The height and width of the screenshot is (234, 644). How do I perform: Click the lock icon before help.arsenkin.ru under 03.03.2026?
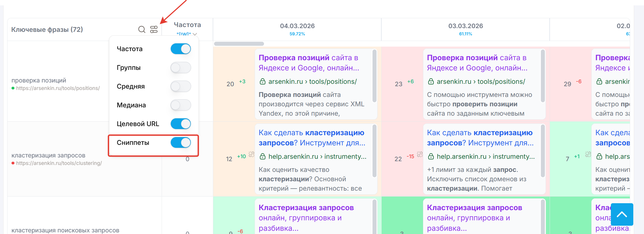pyautogui.click(x=431, y=156)
